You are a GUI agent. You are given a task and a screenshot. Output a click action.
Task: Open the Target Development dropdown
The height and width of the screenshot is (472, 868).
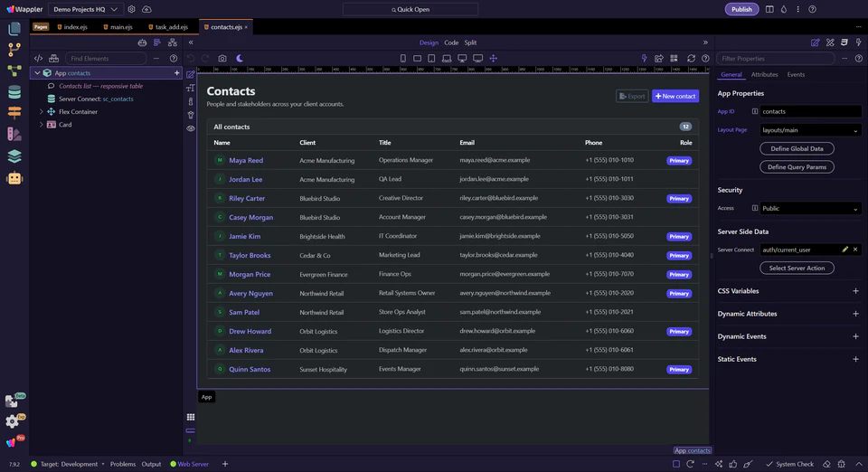click(x=68, y=464)
